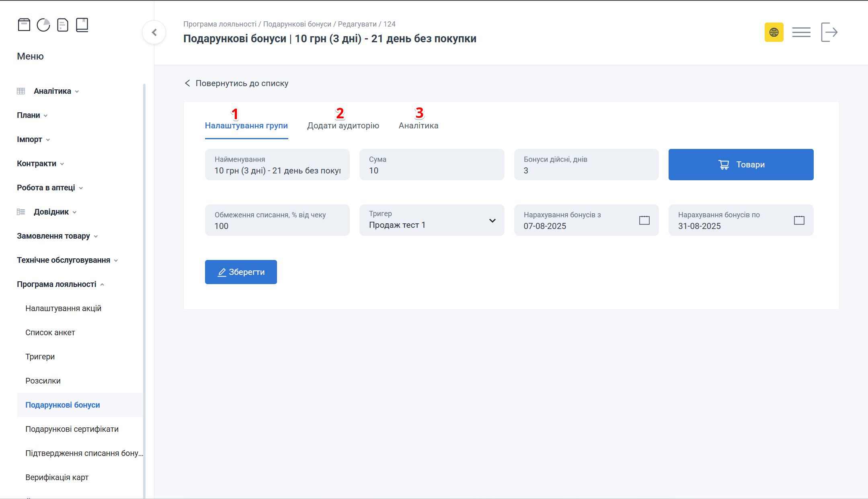Image resolution: width=868 pixels, height=499 pixels.
Task: Open the book icon in the header
Action: point(82,25)
